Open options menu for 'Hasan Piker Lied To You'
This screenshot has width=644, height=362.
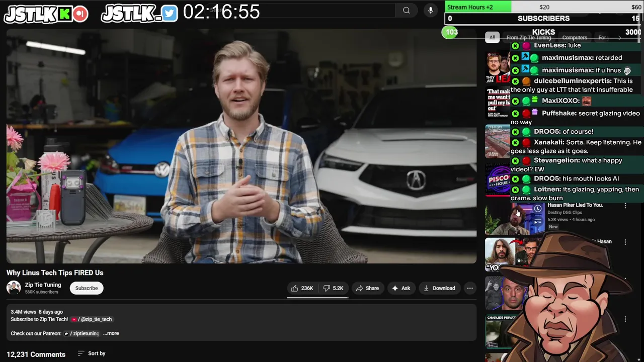[625, 206]
